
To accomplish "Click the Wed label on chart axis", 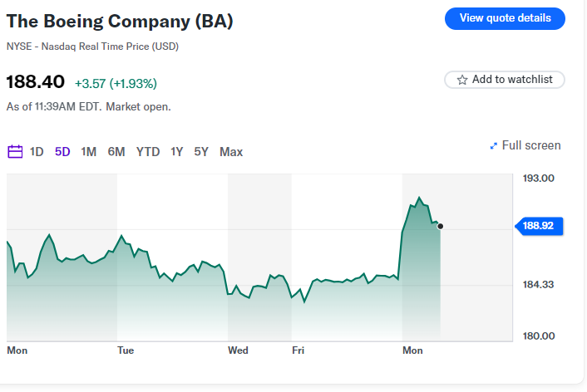I will [238, 350].
